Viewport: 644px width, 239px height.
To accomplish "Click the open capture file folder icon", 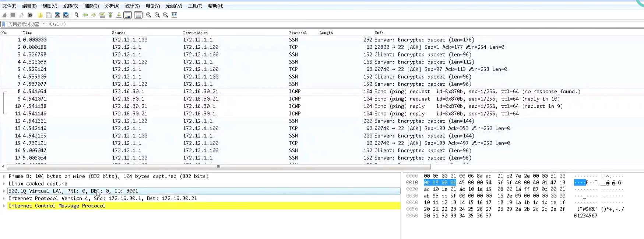I will tap(40, 15).
